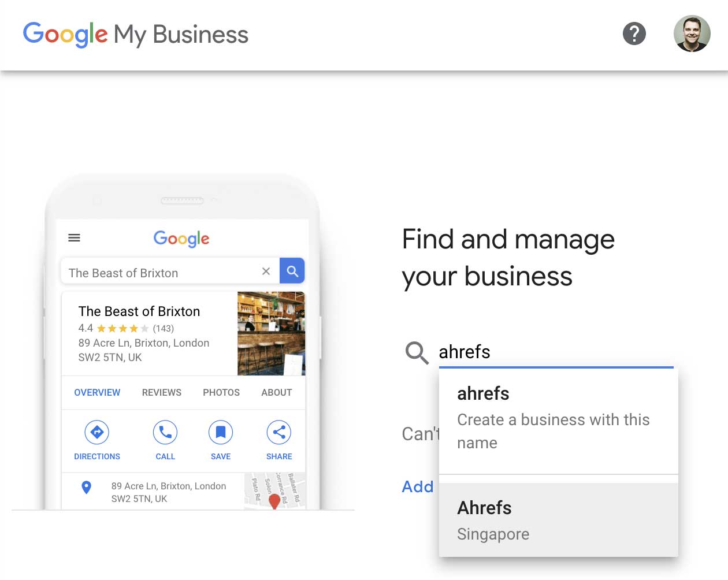
Task: Clear the Beast of Brixton search text
Action: tap(266, 271)
